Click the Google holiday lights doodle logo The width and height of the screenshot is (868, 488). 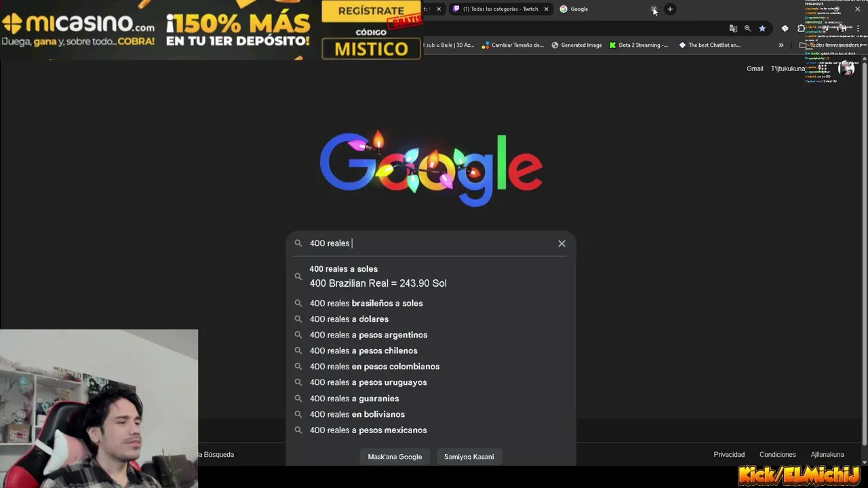(431, 168)
